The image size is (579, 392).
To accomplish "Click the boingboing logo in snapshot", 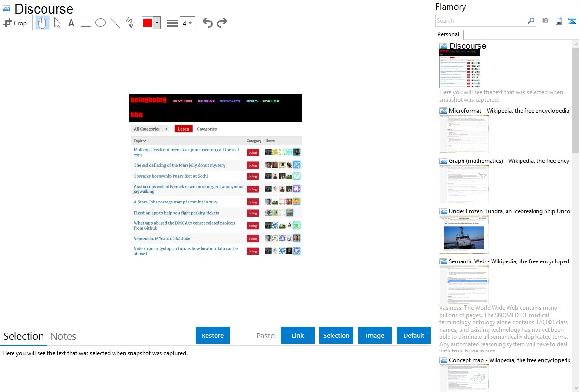I will click(148, 100).
